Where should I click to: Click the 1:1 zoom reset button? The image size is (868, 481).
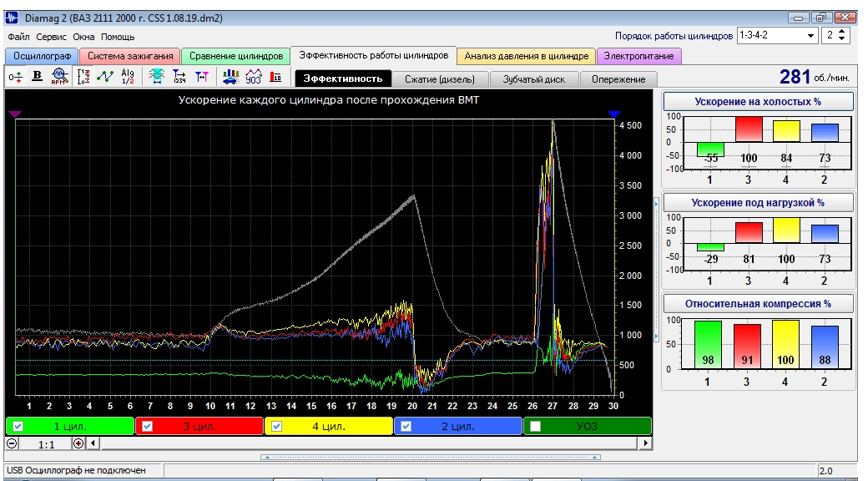45,444
